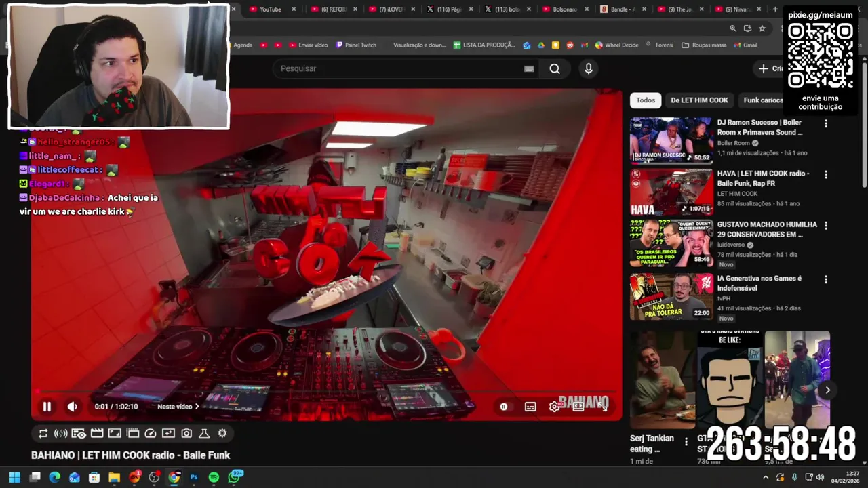Open the Gmail bookmark
The height and width of the screenshot is (488, 868).
tap(745, 45)
